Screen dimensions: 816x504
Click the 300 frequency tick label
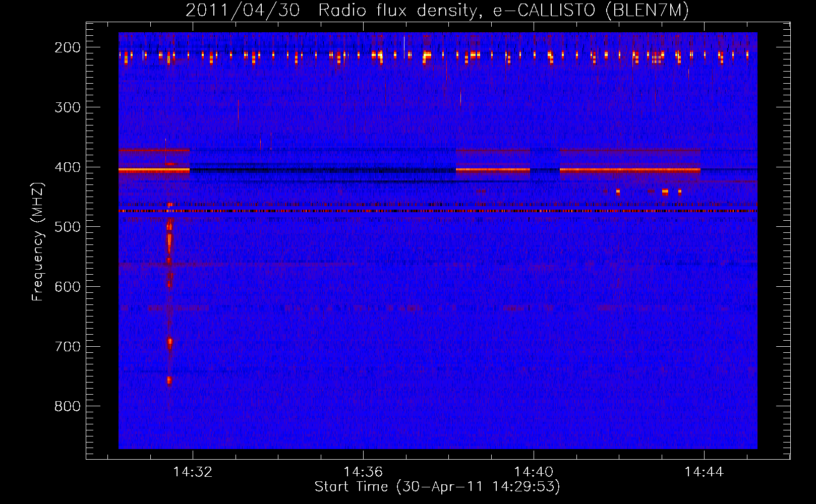click(x=68, y=107)
